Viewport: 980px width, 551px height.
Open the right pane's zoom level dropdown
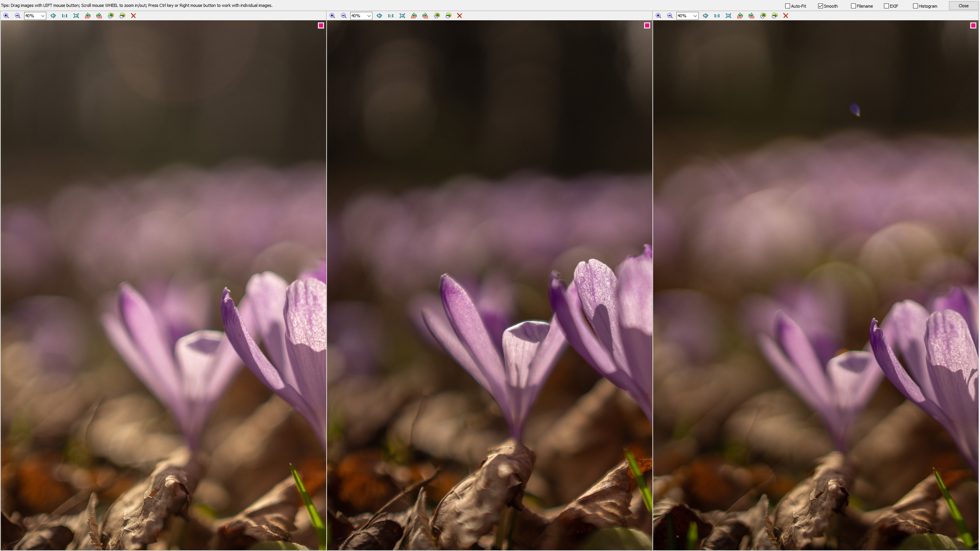pos(695,16)
